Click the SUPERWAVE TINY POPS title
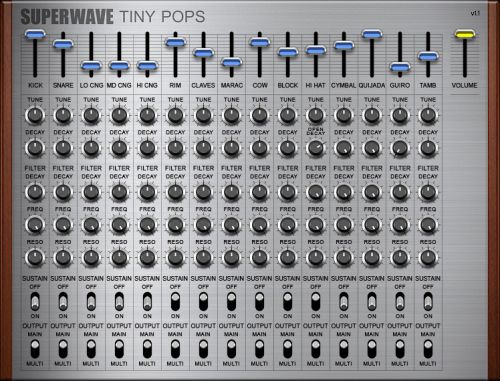The image size is (500, 381). tap(113, 17)
